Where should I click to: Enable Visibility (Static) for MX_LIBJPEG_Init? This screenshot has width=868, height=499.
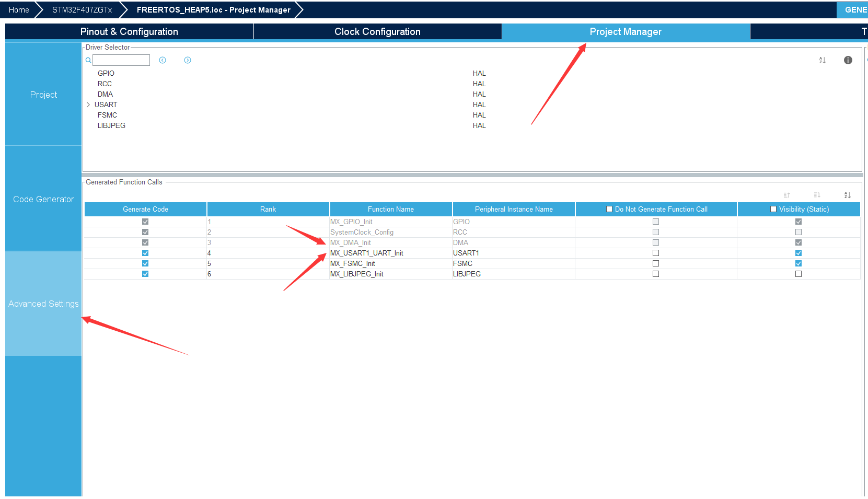(798, 274)
